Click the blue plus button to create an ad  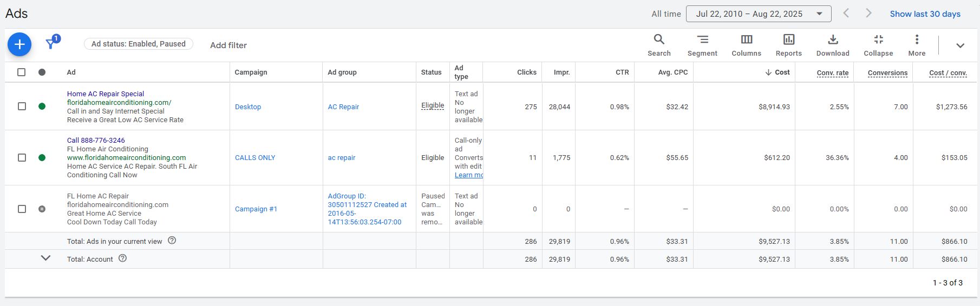[x=19, y=44]
